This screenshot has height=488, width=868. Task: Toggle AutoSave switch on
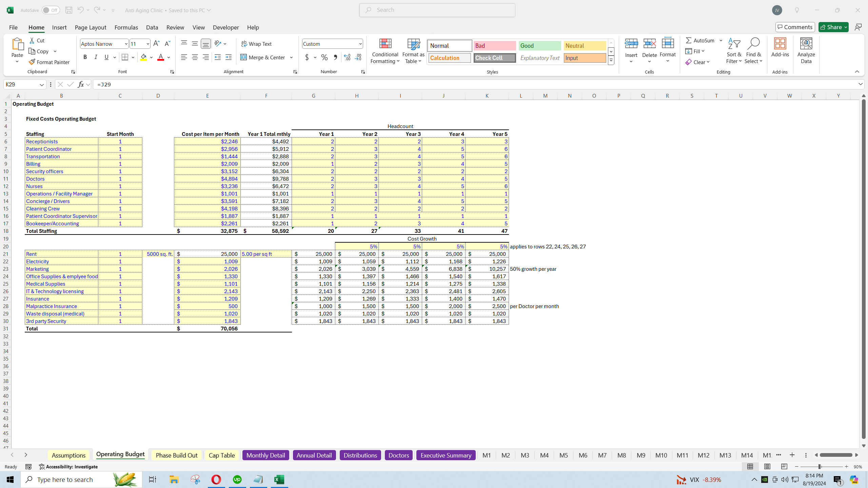tap(51, 10)
